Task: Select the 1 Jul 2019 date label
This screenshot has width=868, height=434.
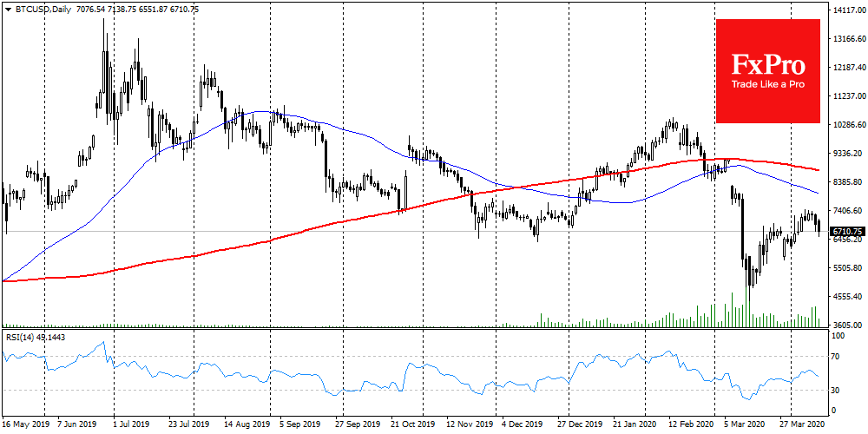Action: click(x=133, y=426)
